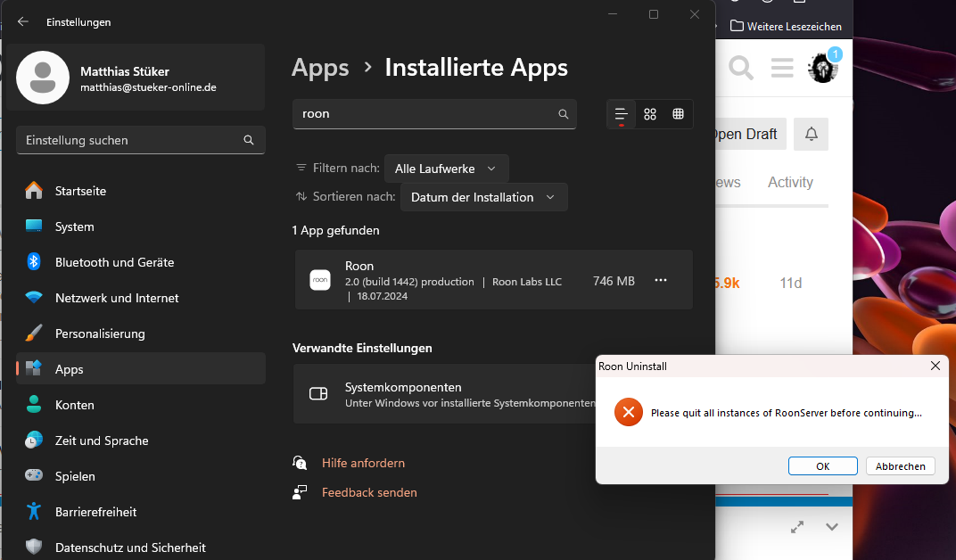The height and width of the screenshot is (560, 956).
Task: Click Abbrechen in the Roon Uninstall dialog
Action: [x=900, y=466]
